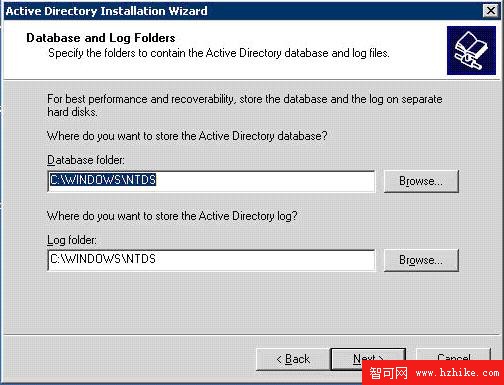Browse for the Log folder location

click(421, 260)
